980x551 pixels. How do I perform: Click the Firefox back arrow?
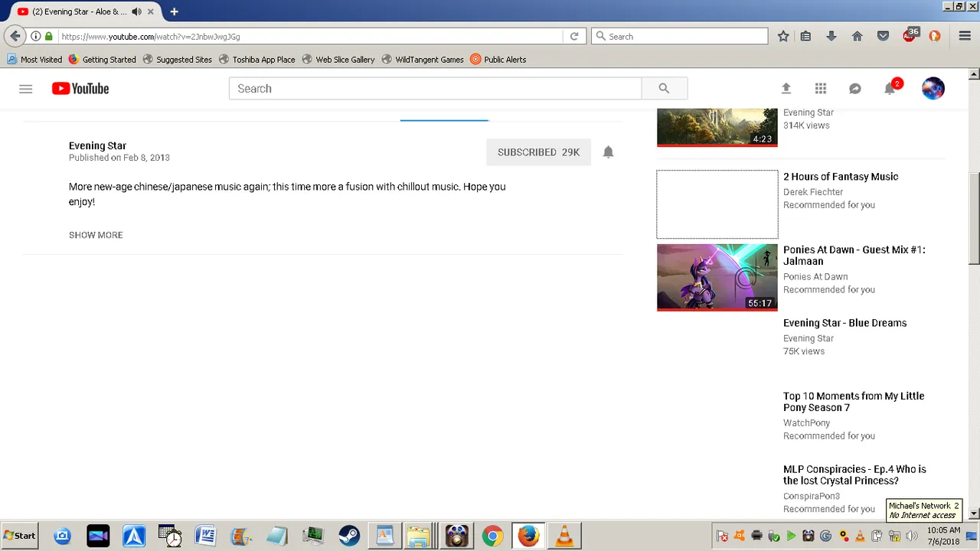[15, 36]
